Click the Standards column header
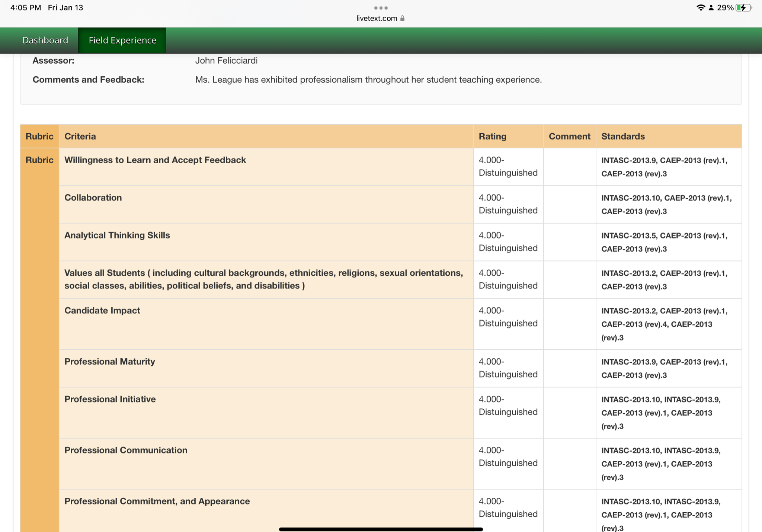The image size is (762, 532). coord(623,136)
